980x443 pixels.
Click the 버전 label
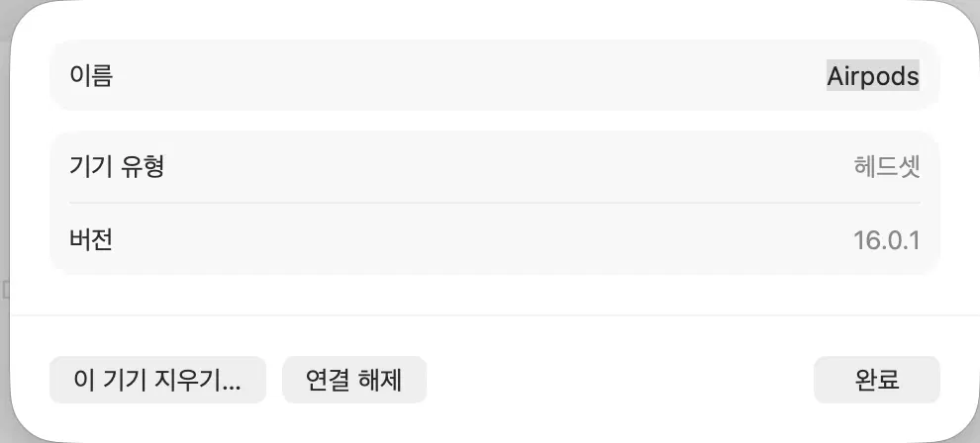[x=91, y=239]
